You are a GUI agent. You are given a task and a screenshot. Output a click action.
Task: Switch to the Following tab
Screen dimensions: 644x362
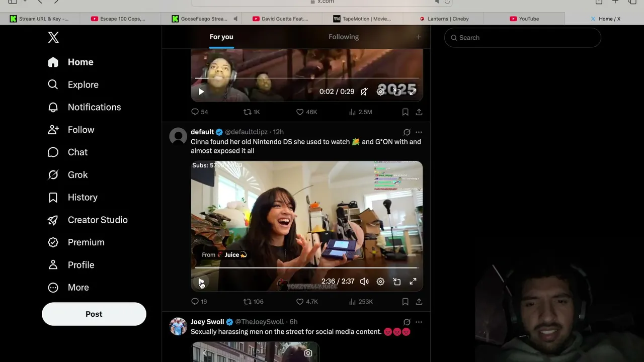point(344,37)
